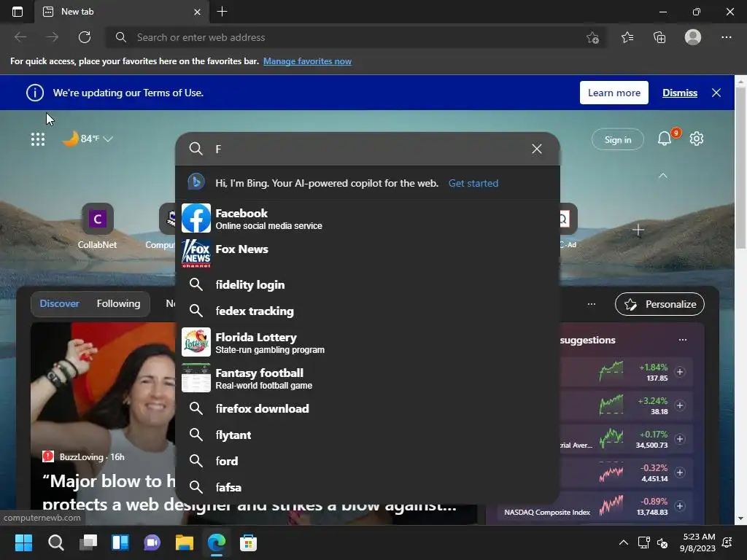This screenshot has width=747, height=560.
Task: Select the ford search suggestion
Action: tap(368, 461)
